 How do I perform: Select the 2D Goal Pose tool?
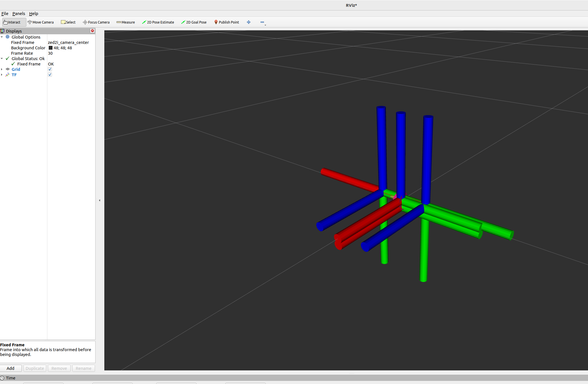click(194, 22)
